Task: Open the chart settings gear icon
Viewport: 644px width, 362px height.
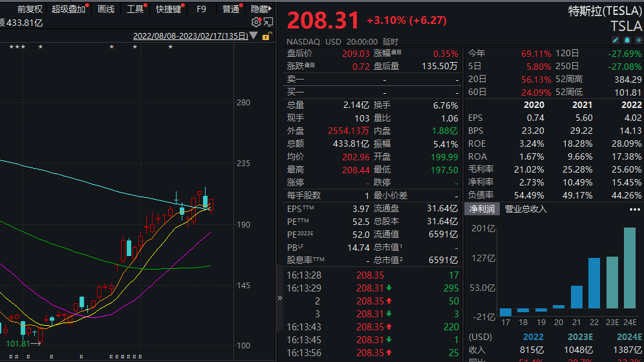Action: (255, 22)
